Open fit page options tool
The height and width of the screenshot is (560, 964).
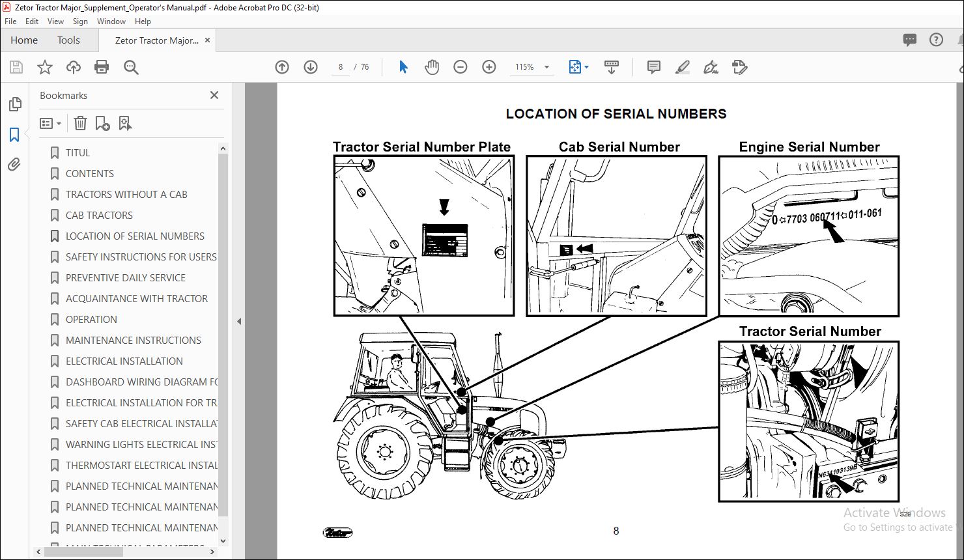(578, 67)
